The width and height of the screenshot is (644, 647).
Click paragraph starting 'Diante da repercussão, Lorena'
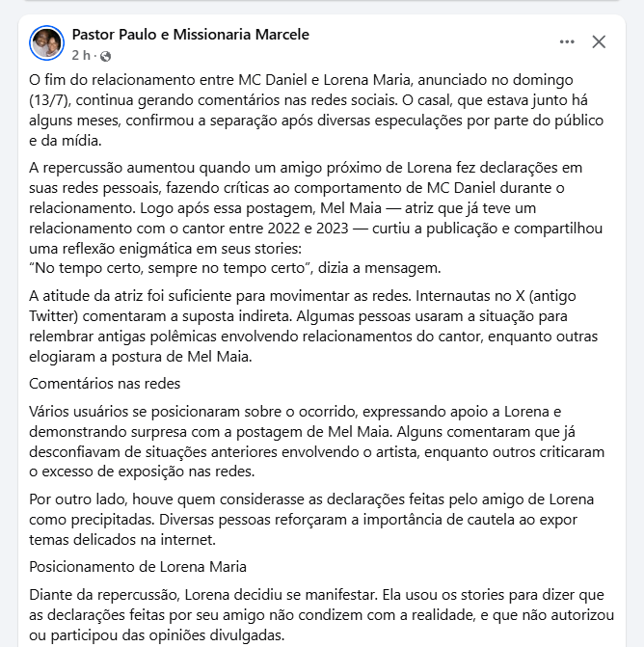click(322, 615)
